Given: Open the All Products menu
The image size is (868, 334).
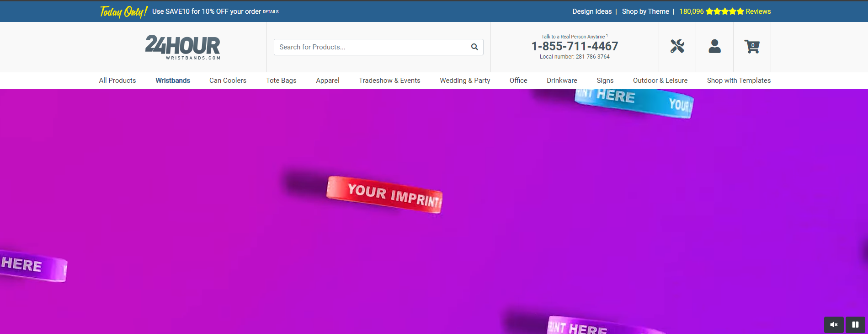Looking at the screenshot, I should click(x=117, y=81).
